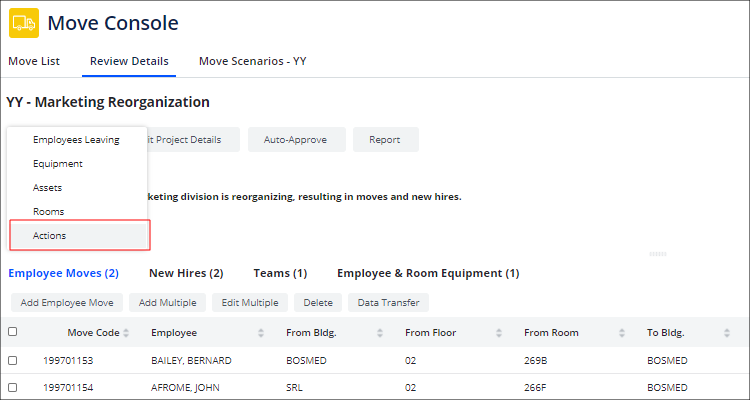The width and height of the screenshot is (750, 400).
Task: Click the Add Employee Move button
Action: [66, 302]
